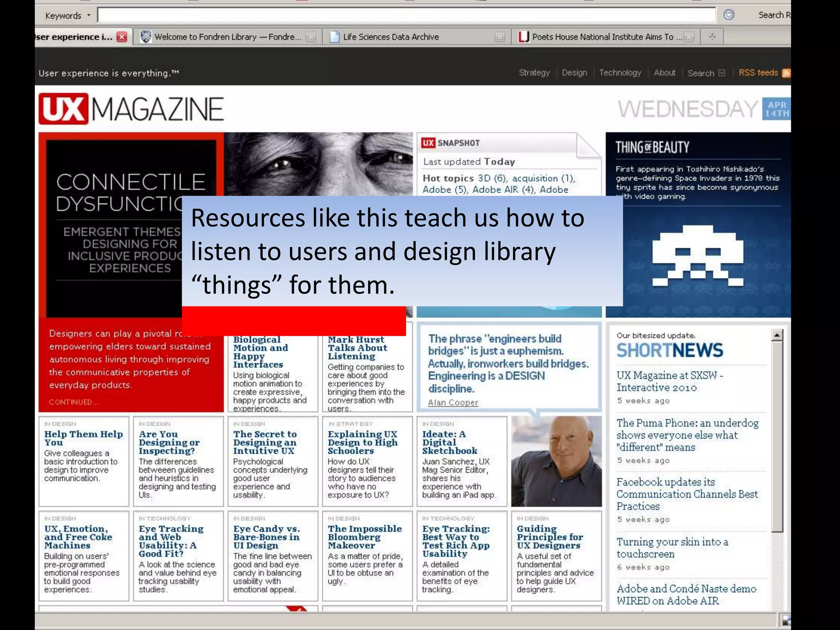The height and width of the screenshot is (630, 840).
Task: Switch to Poets House National Institute tab
Action: click(605, 37)
